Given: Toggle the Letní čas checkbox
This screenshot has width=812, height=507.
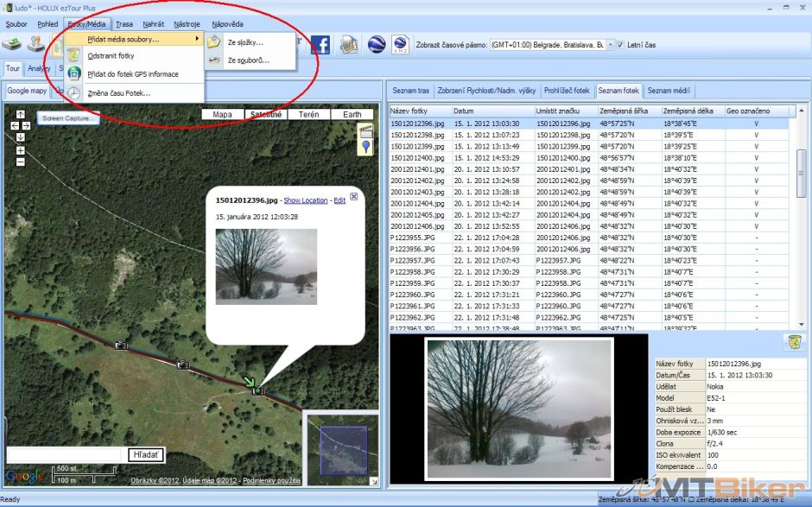Looking at the screenshot, I should tap(621, 44).
